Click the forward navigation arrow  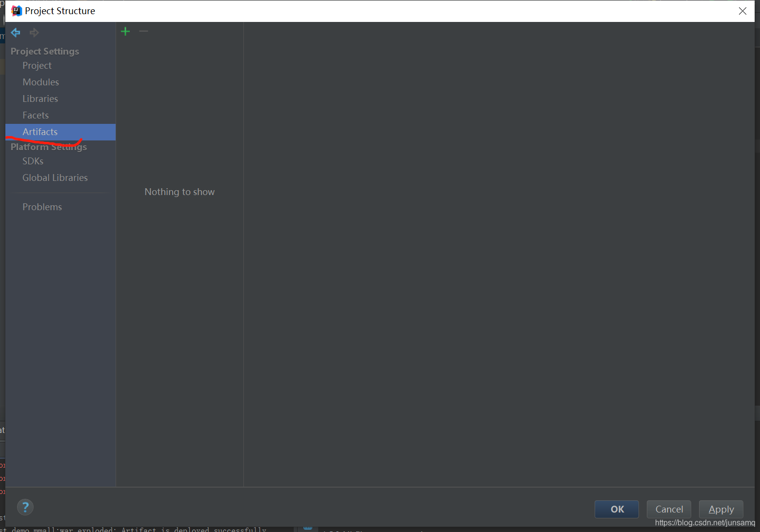click(x=34, y=33)
